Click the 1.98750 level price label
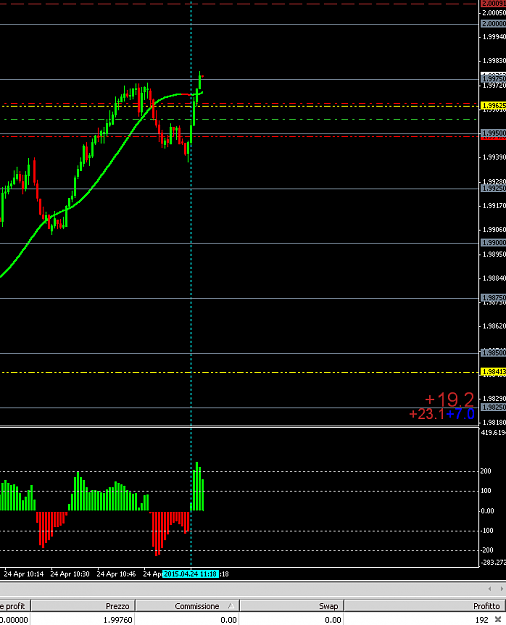The width and height of the screenshot is (506, 625). click(494, 297)
